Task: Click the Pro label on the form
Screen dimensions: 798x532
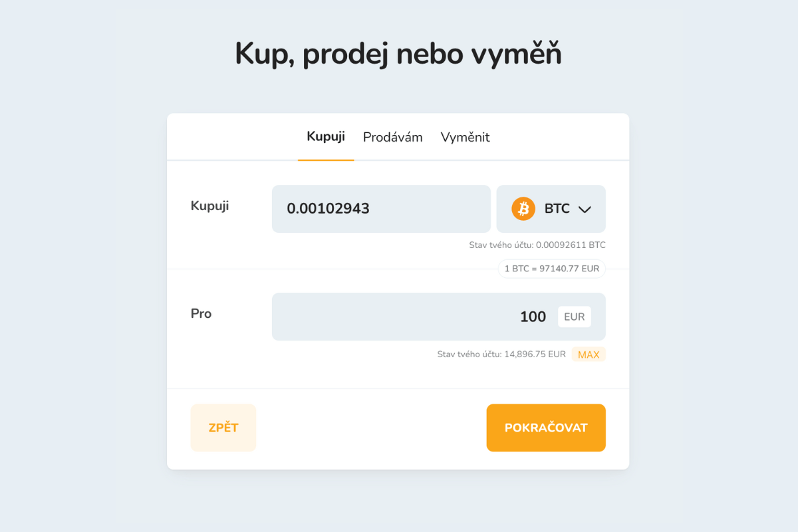Action: coord(201,313)
